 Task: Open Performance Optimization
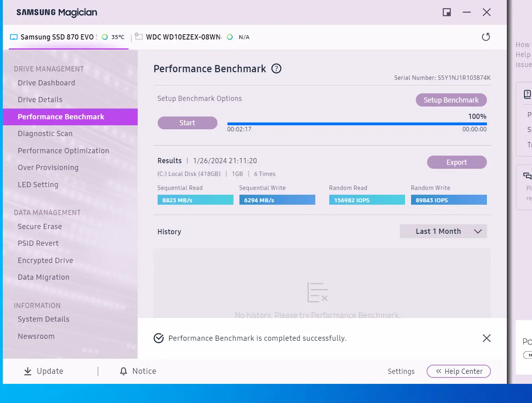click(x=63, y=151)
